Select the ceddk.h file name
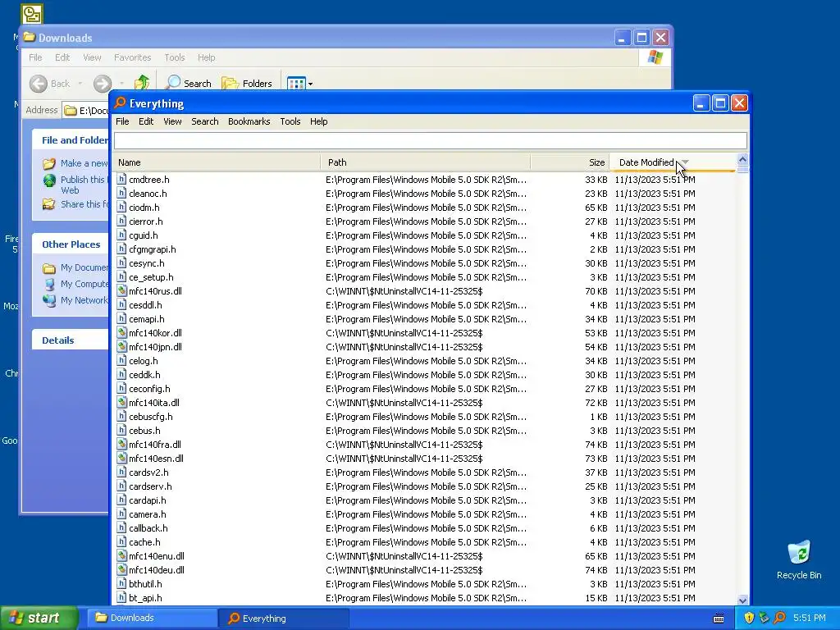 144,374
